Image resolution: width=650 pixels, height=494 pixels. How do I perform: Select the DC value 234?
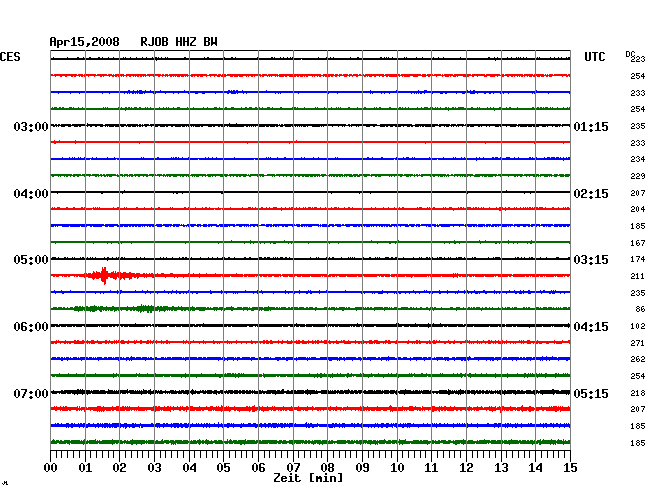pyautogui.click(x=638, y=159)
